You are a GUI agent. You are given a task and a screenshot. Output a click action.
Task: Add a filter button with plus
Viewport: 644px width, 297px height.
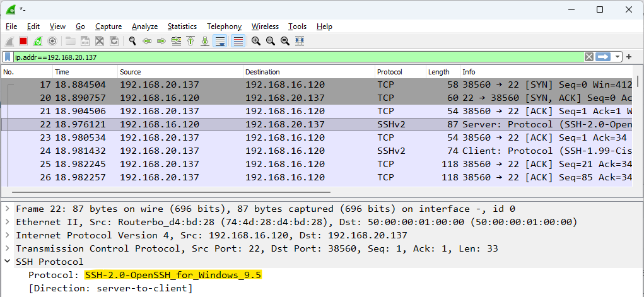coord(629,57)
